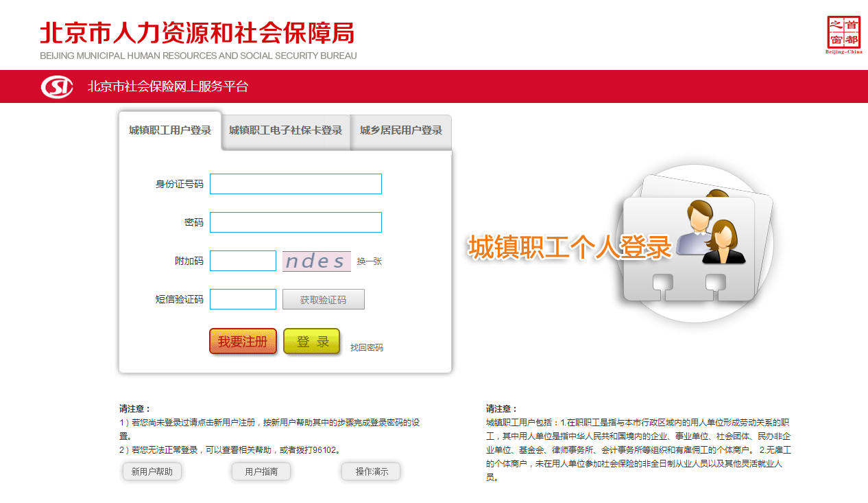Click the Beijing-China capital window seal icon
This screenshot has width=868, height=503.
843,34
